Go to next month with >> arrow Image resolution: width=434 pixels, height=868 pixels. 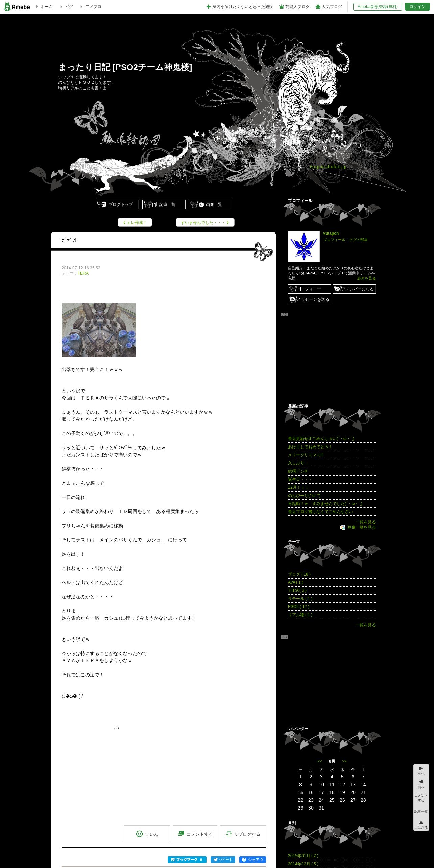344,761
